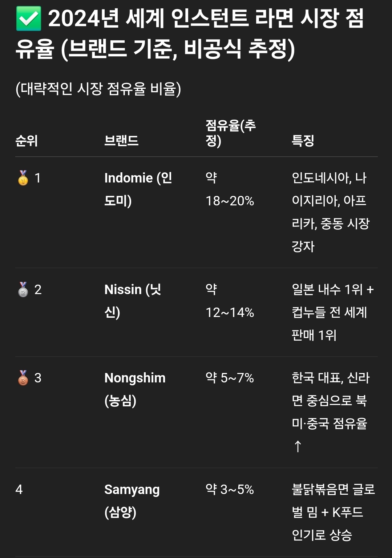Click the Samyang (삼양) brand cell

pos(132,501)
